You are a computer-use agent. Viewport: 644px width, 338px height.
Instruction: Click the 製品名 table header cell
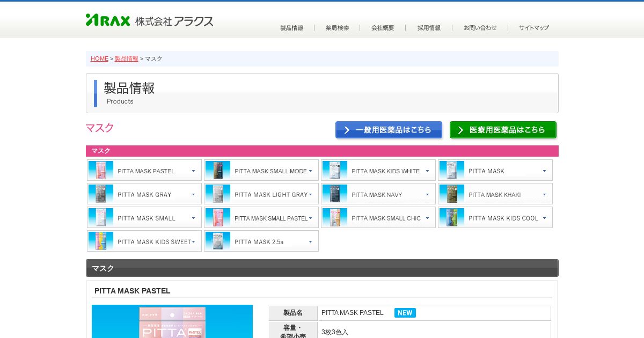click(293, 313)
